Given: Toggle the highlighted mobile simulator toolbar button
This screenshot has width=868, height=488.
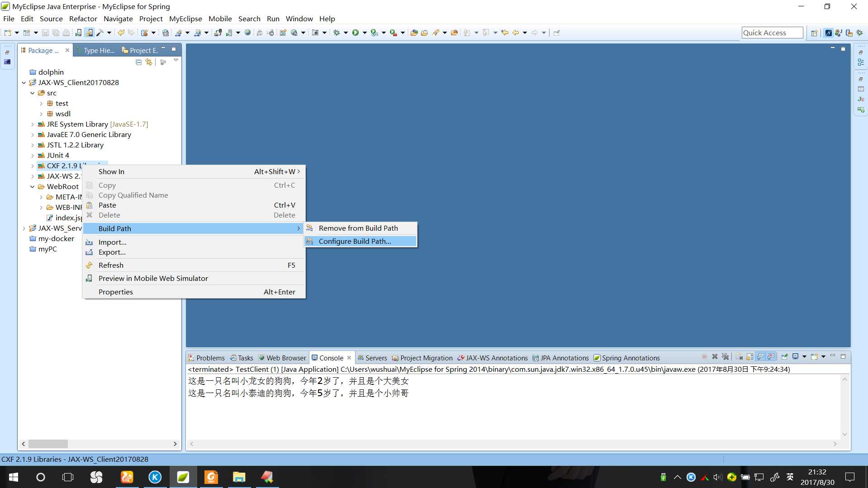Looking at the screenshot, I should [90, 33].
